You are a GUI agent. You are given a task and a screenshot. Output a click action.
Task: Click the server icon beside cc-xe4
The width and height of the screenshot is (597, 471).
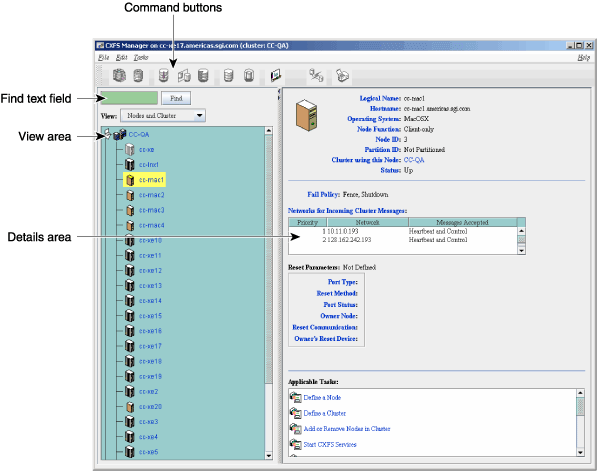pyautogui.click(x=130, y=437)
